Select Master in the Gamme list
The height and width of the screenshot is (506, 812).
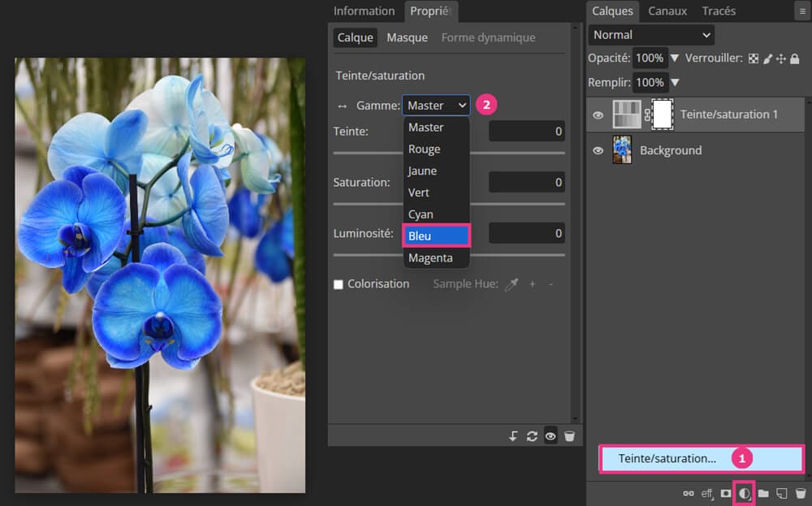pyautogui.click(x=436, y=128)
